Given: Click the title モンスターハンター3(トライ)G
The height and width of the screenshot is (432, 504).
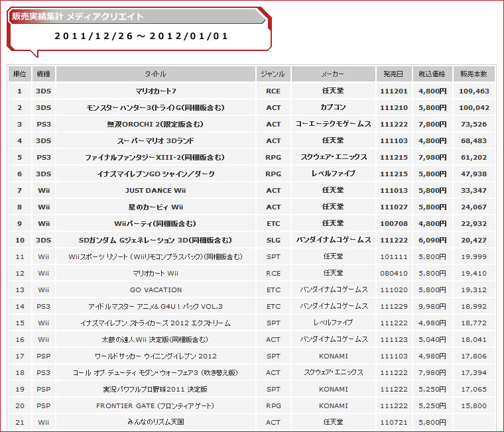Looking at the screenshot, I should 156,107.
